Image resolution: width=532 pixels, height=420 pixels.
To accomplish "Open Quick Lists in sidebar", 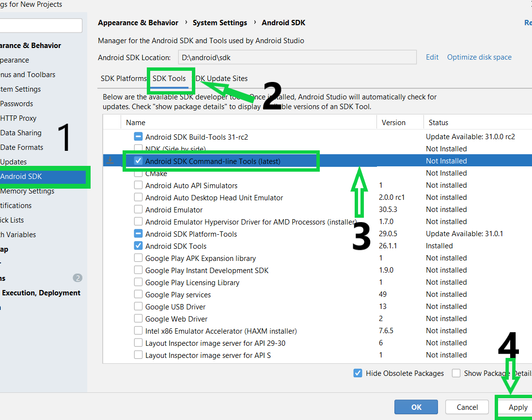I will pos(12,220).
